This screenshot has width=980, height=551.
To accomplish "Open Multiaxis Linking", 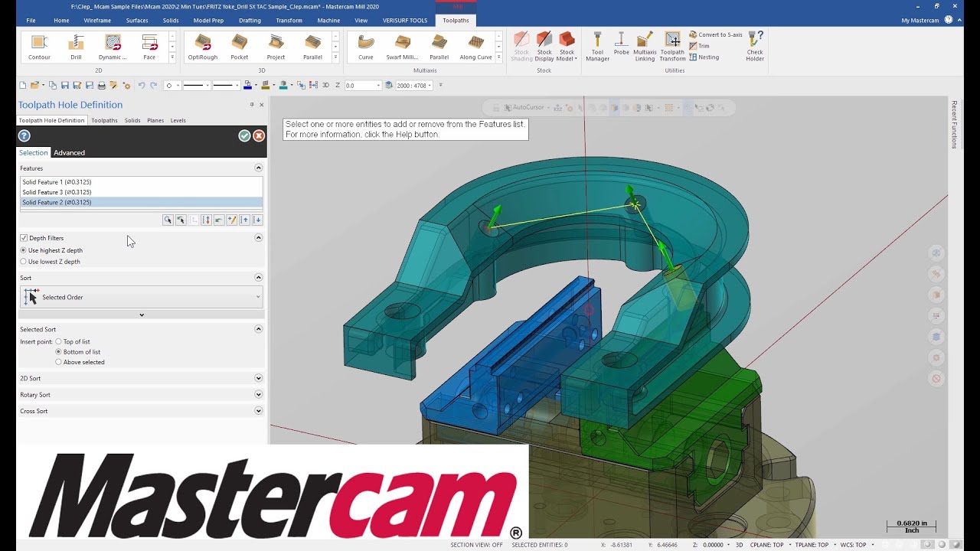I will click(x=645, y=47).
